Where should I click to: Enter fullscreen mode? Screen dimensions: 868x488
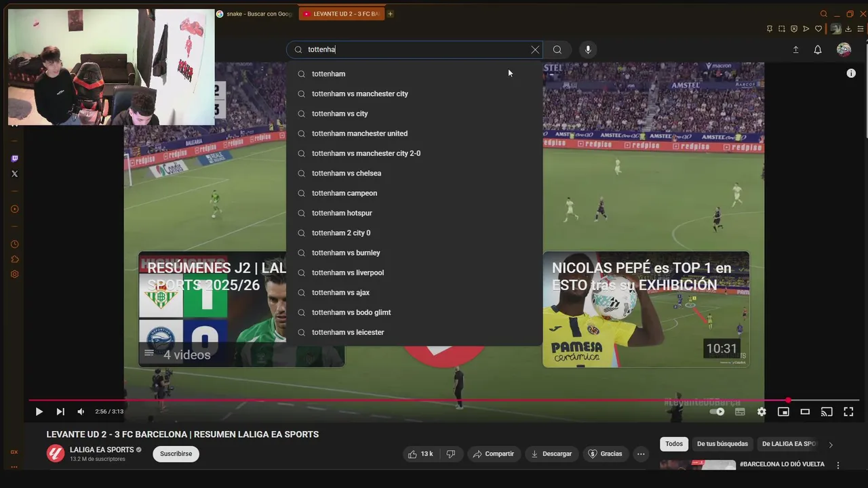click(848, 411)
